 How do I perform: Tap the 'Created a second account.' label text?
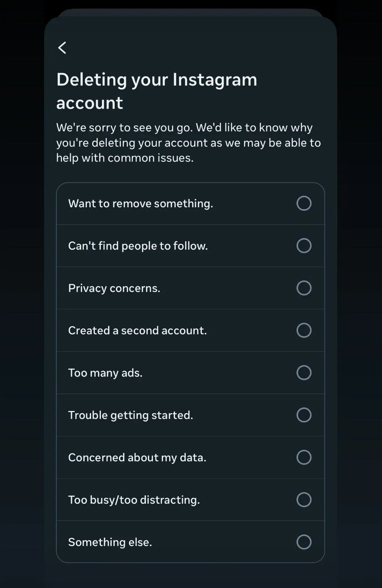click(137, 330)
